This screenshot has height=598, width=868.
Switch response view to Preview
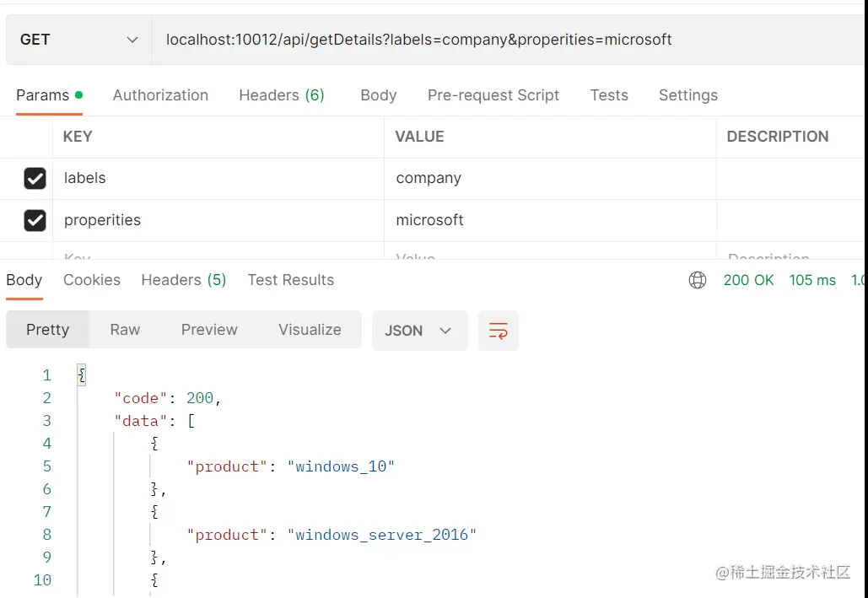click(209, 330)
